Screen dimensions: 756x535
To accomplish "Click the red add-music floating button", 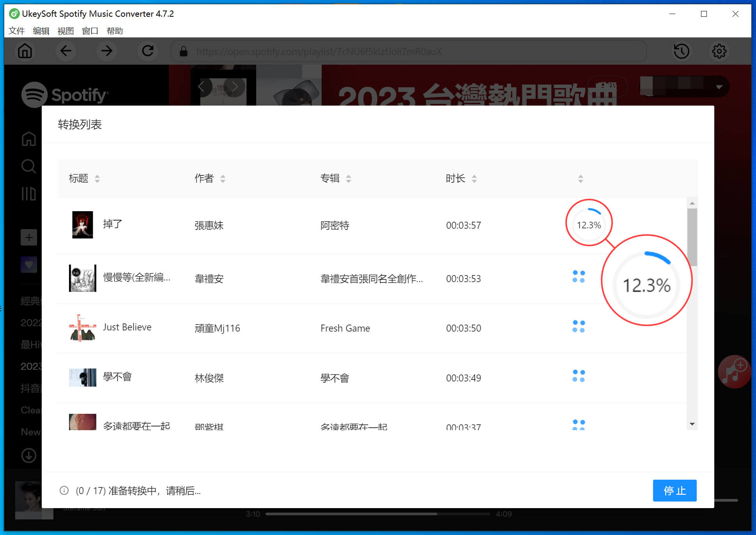I will [x=734, y=371].
